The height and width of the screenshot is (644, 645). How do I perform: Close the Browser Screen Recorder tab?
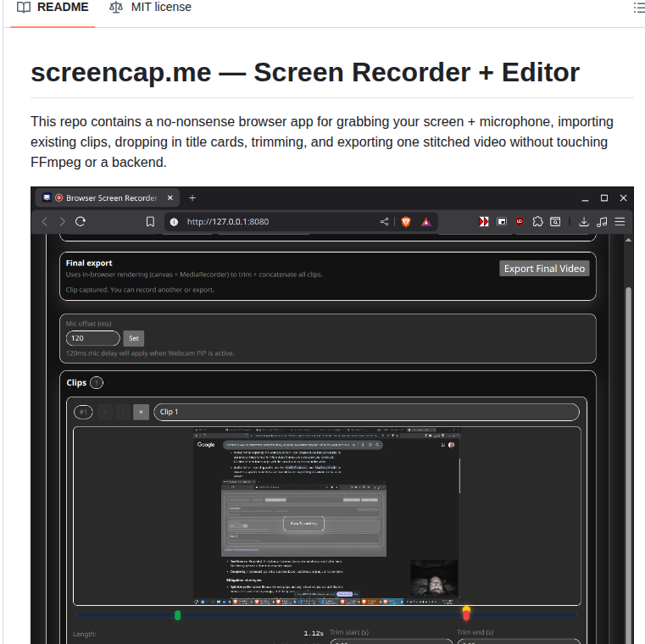click(170, 198)
